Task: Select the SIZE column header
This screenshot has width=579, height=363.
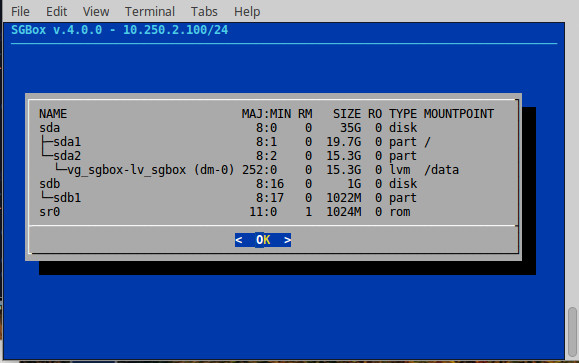Action: [x=347, y=114]
